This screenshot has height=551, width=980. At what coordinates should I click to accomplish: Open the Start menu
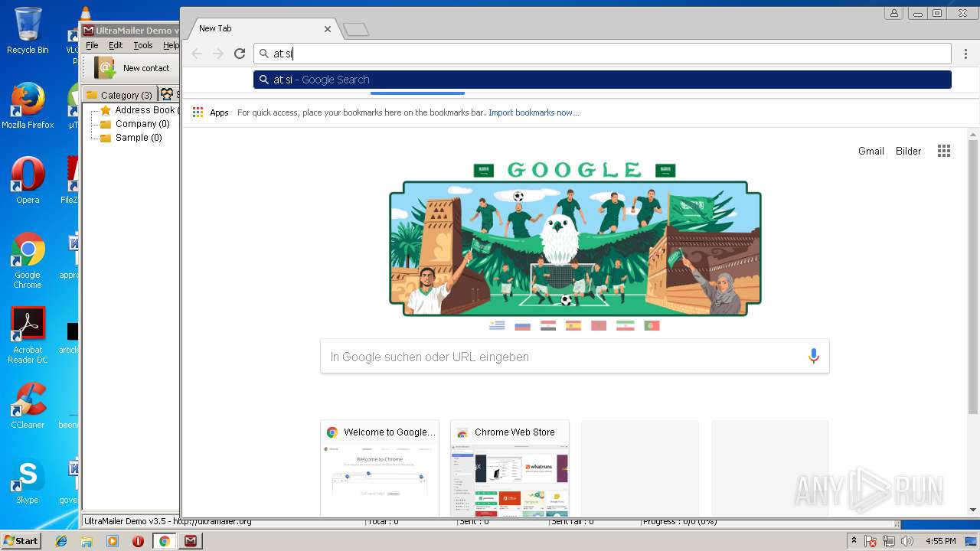click(x=21, y=541)
